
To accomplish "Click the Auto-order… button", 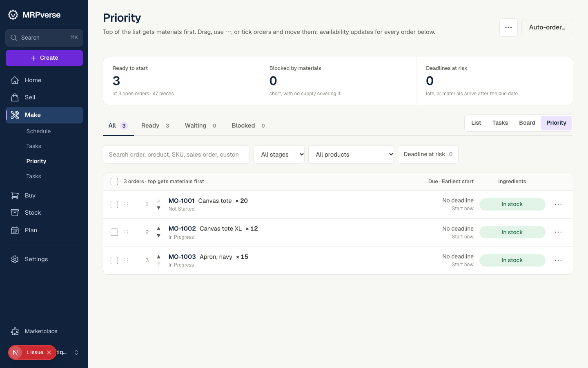I will [547, 27].
